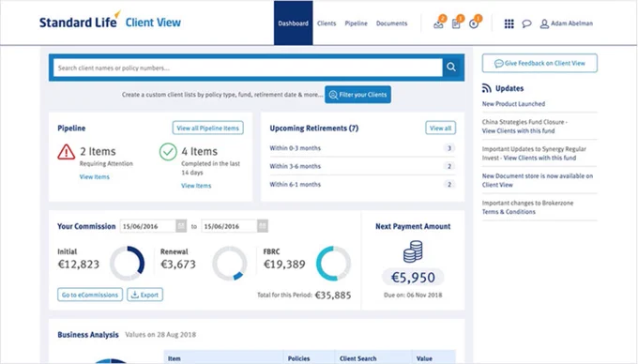Click View all upcoming retirements

[441, 128]
